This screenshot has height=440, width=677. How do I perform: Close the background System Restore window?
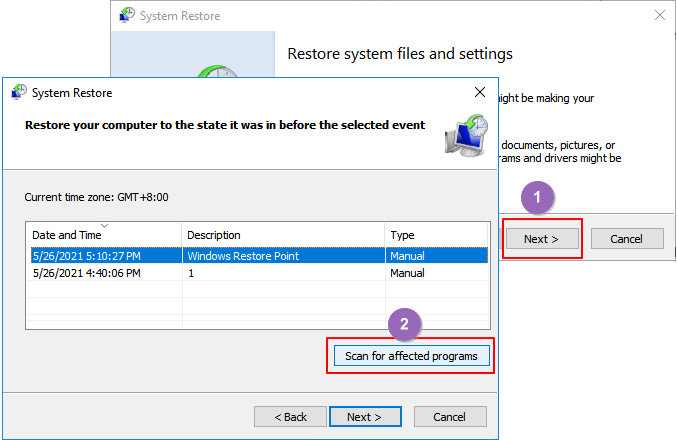coord(659,16)
